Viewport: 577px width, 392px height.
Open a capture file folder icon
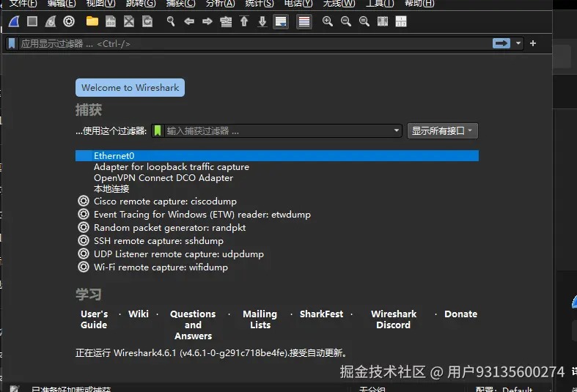click(x=92, y=21)
